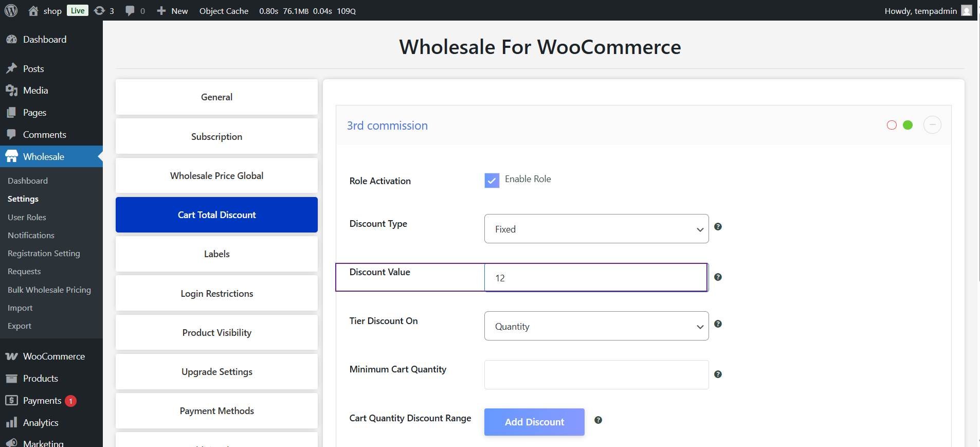Click the Comments icon in sidebar
980x447 pixels.
tap(11, 135)
